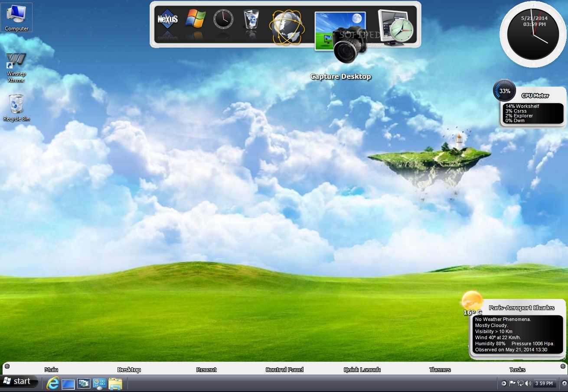
Task: Click the '3% Csrss' process entry
Action: pos(516,111)
